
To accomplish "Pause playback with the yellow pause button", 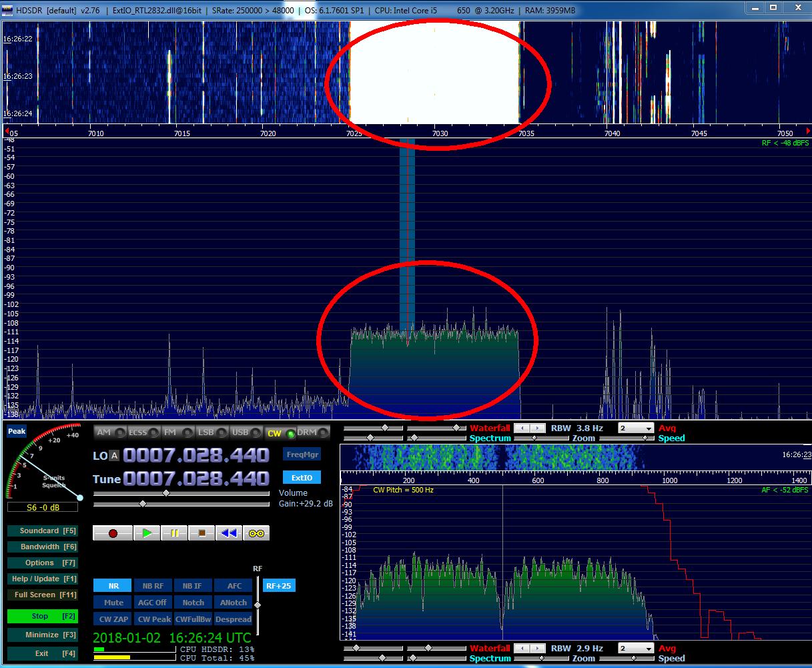I will pyautogui.click(x=174, y=533).
